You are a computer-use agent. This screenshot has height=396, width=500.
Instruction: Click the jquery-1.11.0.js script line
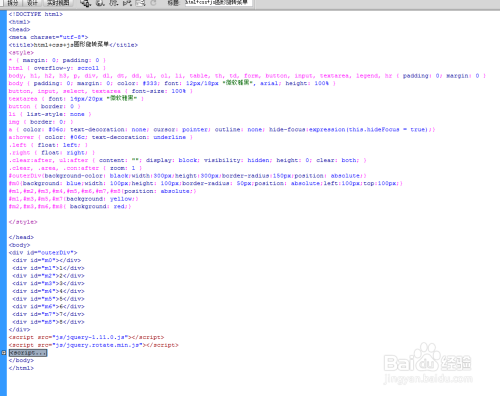86,337
